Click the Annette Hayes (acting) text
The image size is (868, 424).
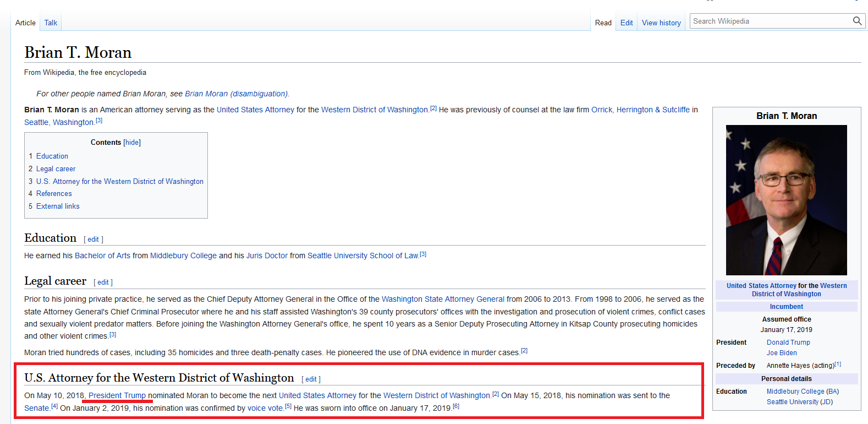pos(800,366)
